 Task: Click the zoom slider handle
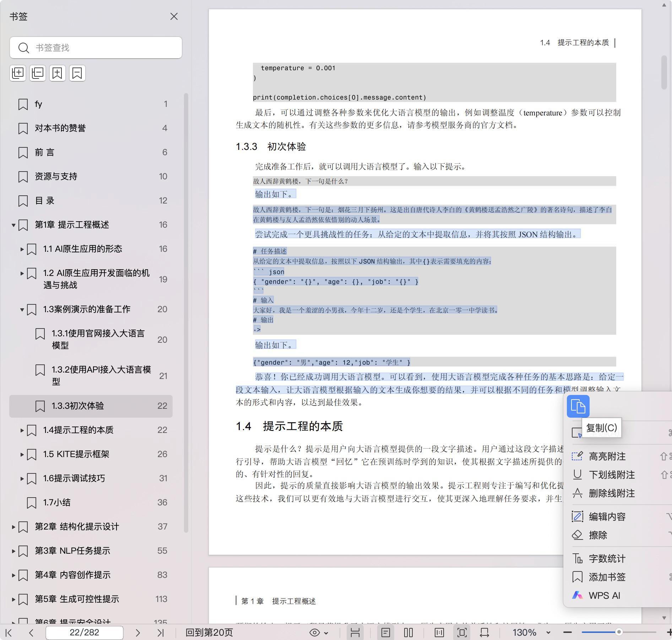[619, 632]
